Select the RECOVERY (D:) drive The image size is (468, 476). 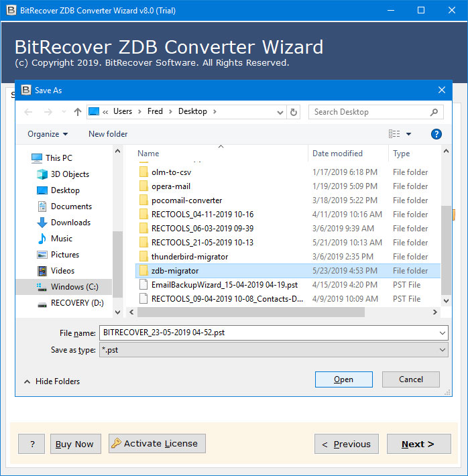(77, 303)
